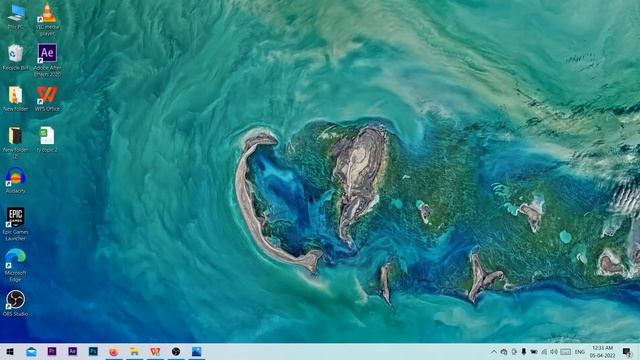This screenshot has width=640, height=360.
Task: Open the network status tray icon
Action: tap(544, 351)
